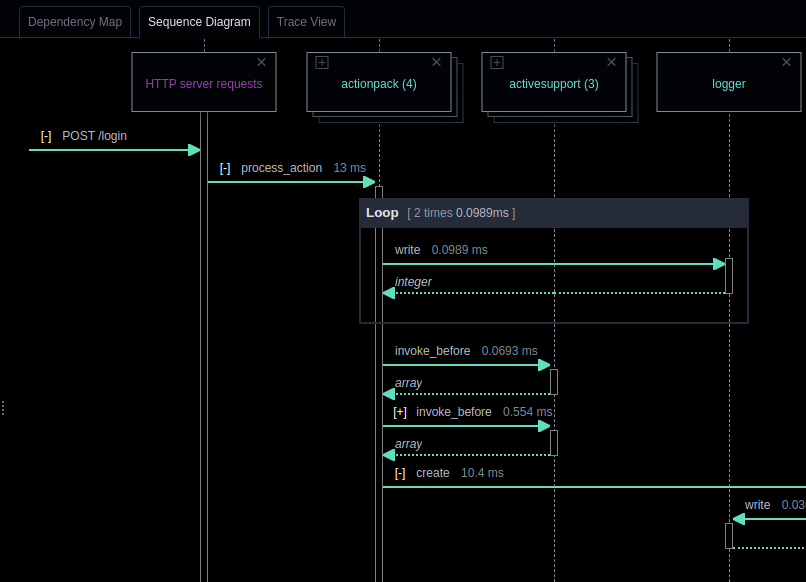Remove the activesupport lane via X icon
Image resolution: width=806 pixels, height=582 pixels.
pyautogui.click(x=612, y=62)
